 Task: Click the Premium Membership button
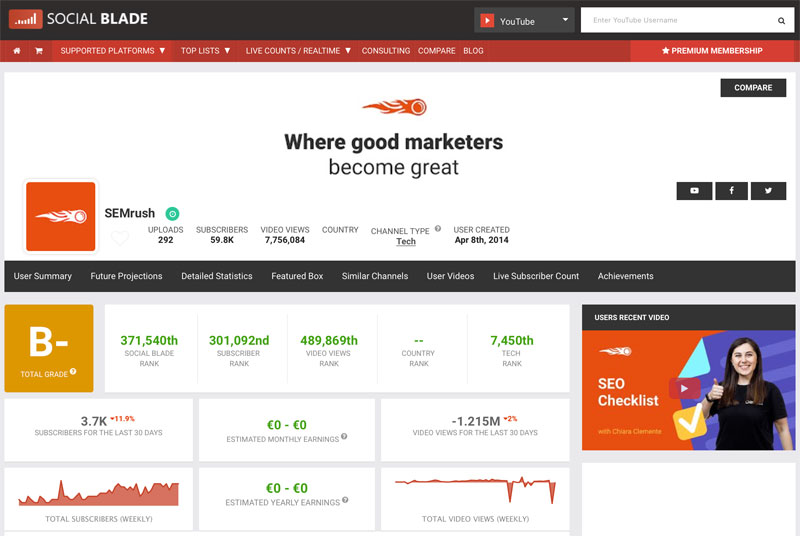click(712, 51)
